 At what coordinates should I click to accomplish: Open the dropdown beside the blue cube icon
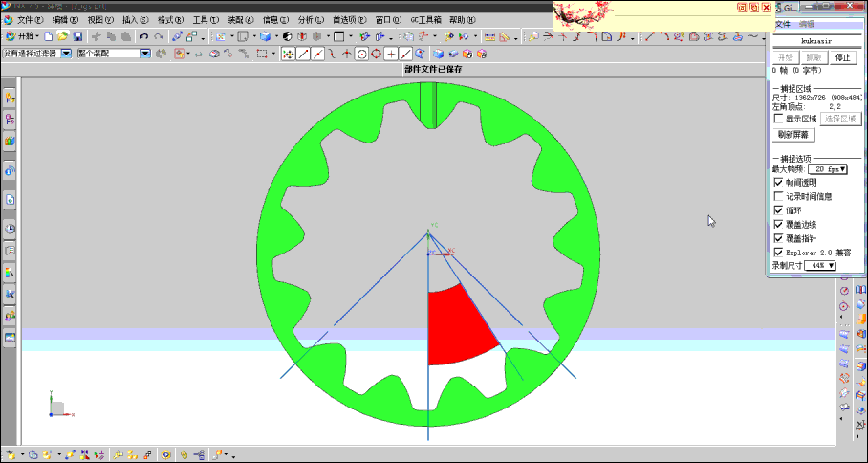point(276,37)
